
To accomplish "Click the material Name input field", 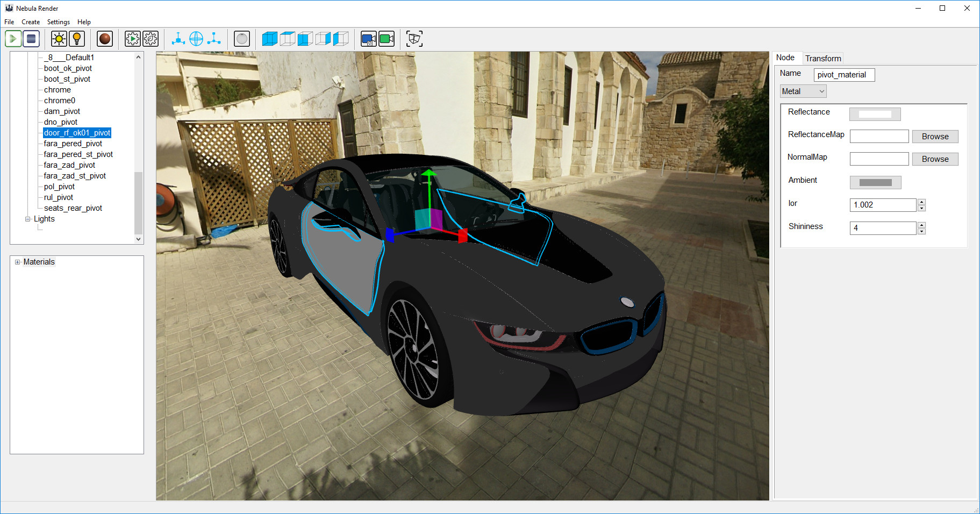I will click(844, 75).
